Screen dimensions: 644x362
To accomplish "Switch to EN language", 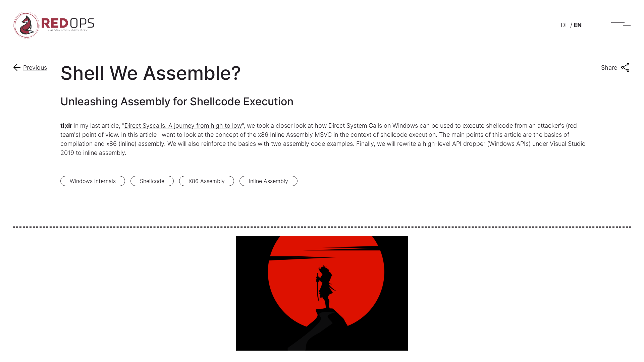I will point(578,24).
